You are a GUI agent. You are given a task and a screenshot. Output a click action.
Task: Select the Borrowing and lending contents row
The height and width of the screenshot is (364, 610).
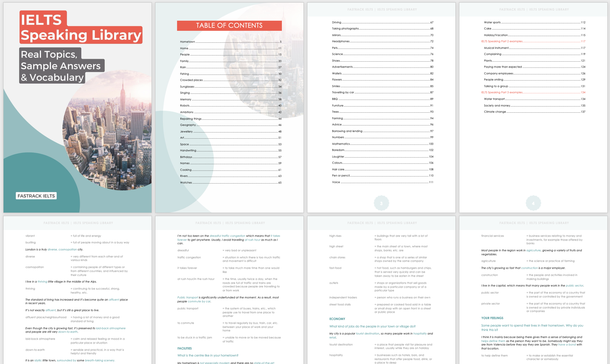click(383, 131)
